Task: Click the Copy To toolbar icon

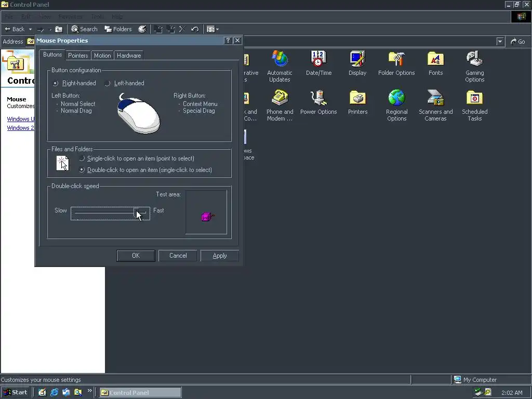Action: [170, 29]
